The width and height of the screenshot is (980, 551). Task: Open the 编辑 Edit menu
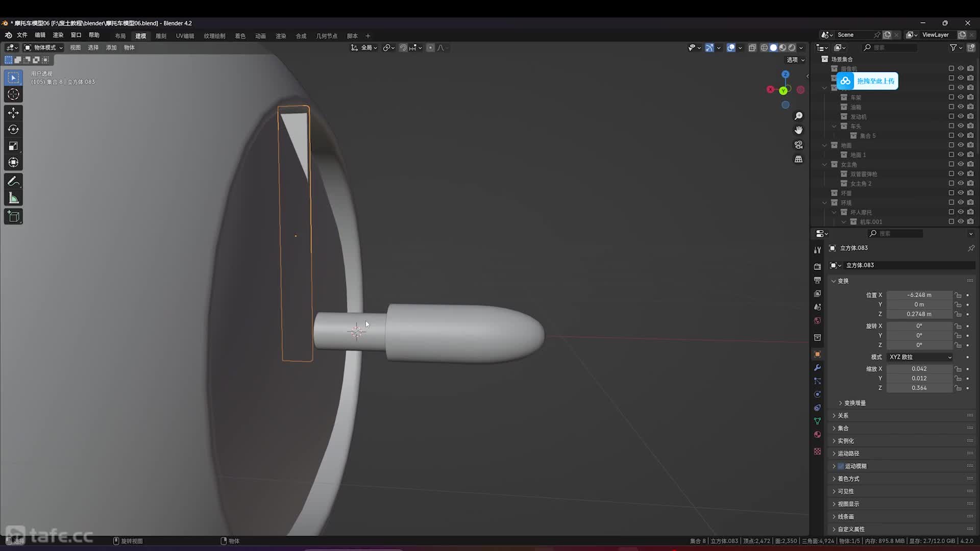[x=40, y=35]
